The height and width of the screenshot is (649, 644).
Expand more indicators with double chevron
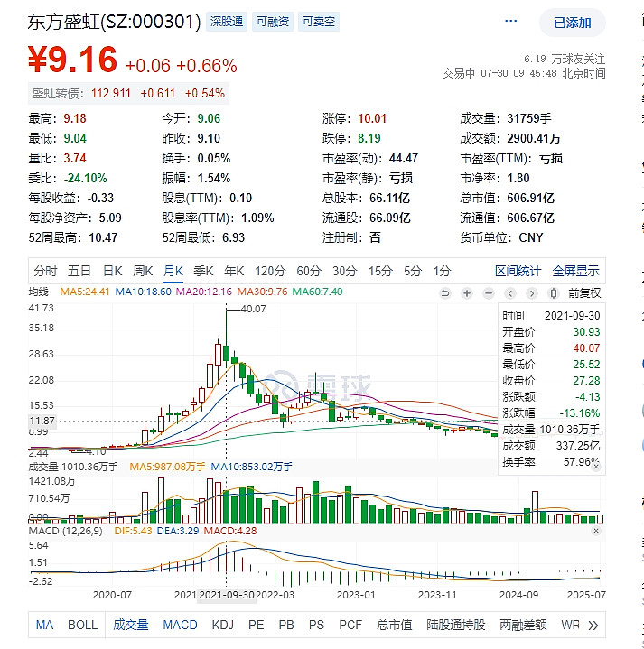tap(593, 625)
